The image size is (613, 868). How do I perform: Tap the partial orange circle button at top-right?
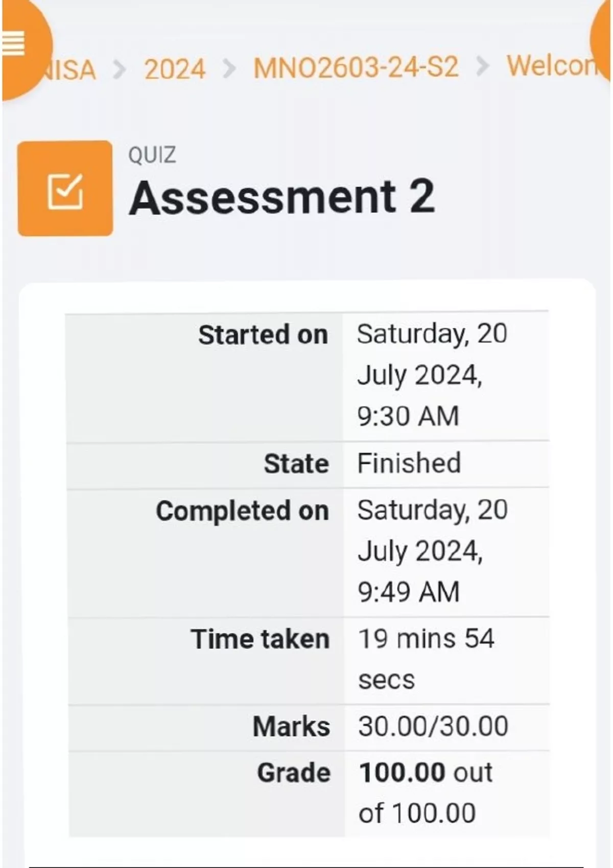point(602,41)
